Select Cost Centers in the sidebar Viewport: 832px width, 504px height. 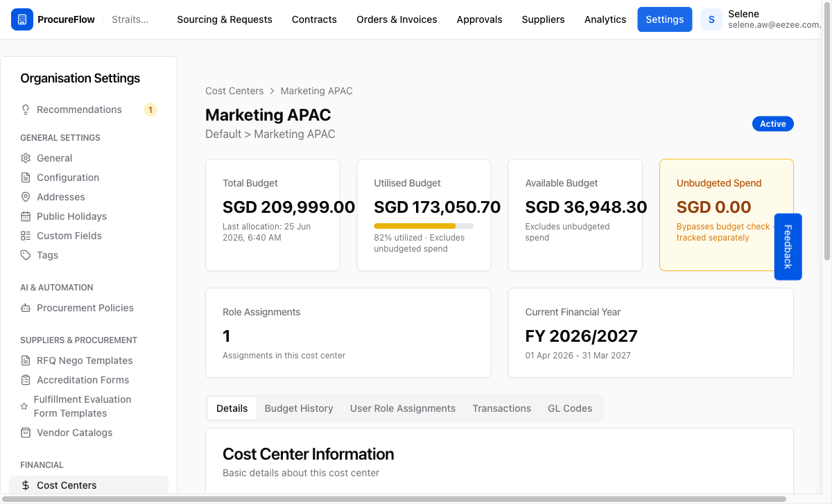(x=89, y=485)
